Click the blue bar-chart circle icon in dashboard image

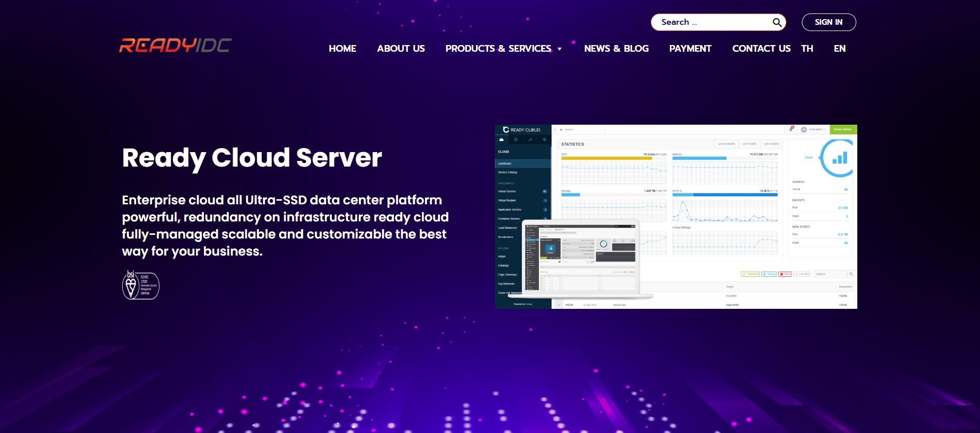pos(837,158)
